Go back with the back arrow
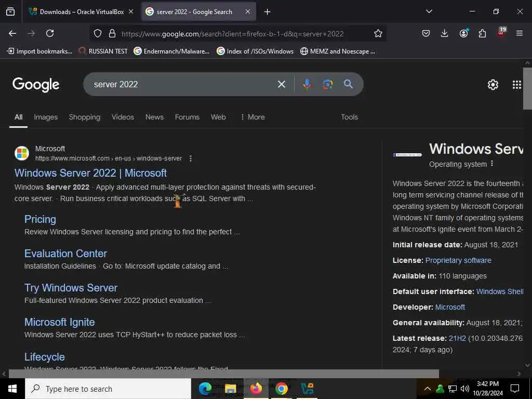Image resolution: width=532 pixels, height=399 pixels. point(12,33)
